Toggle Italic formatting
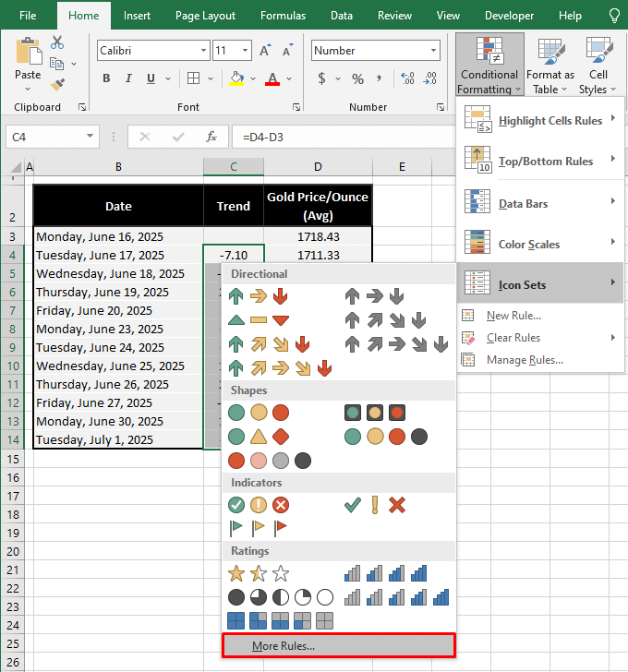 128,78
